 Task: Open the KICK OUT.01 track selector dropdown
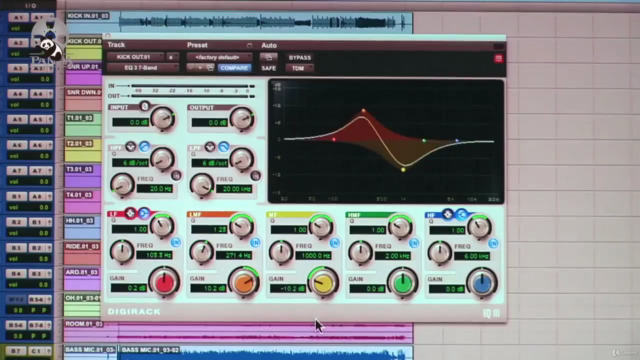click(135, 57)
